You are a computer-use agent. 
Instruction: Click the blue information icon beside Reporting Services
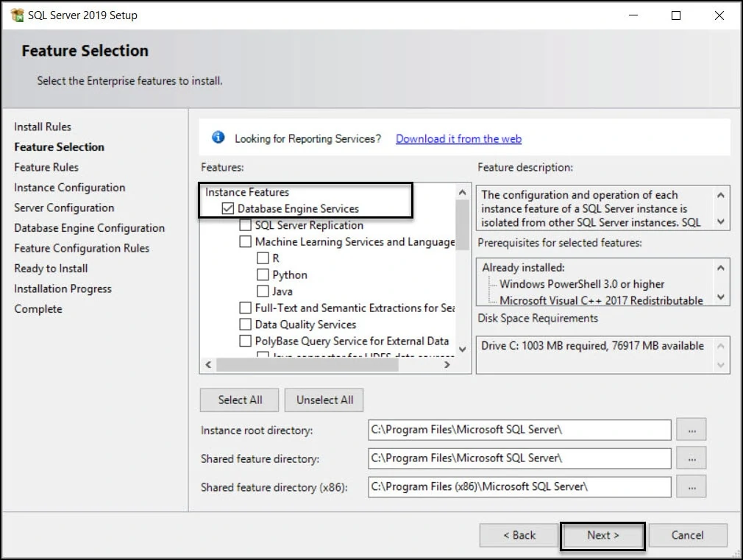click(x=218, y=138)
